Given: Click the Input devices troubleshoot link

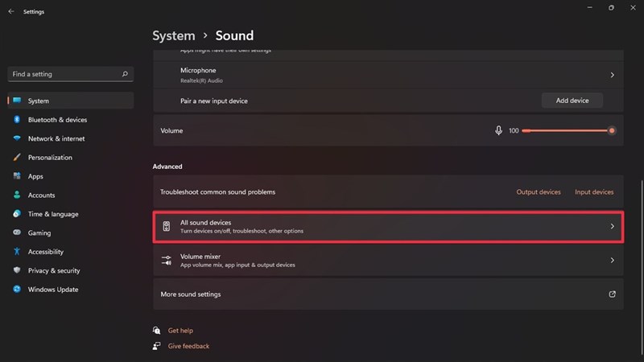Looking at the screenshot, I should click(x=594, y=192).
